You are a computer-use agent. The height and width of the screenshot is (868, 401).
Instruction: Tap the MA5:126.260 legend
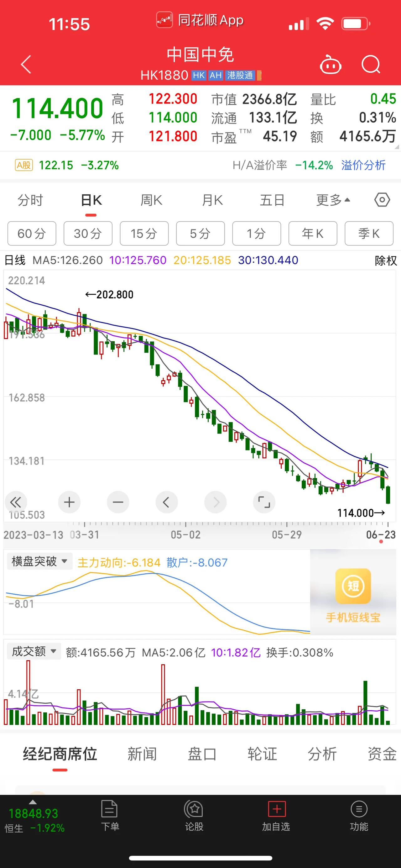pos(67,260)
